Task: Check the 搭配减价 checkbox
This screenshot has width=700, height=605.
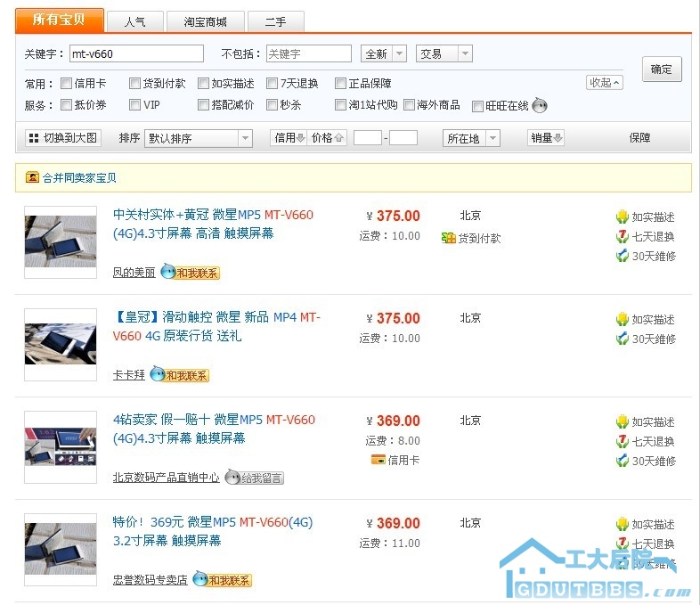Action: pyautogui.click(x=203, y=104)
